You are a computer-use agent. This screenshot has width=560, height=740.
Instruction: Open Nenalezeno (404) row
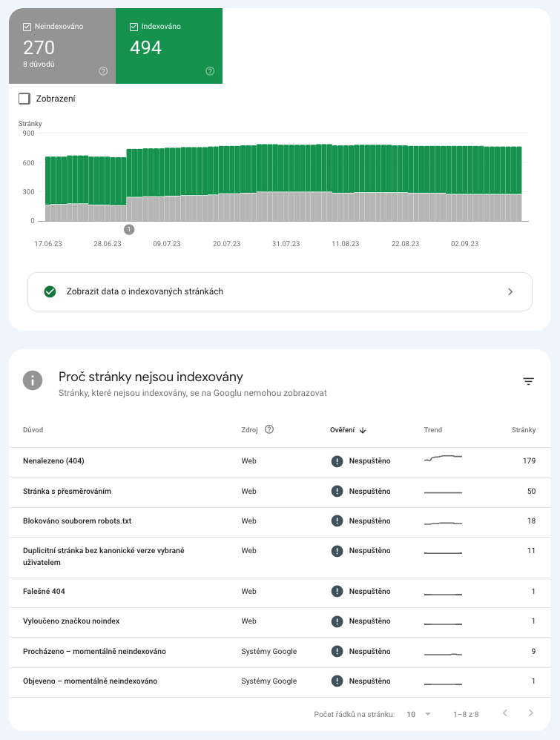[280, 461]
